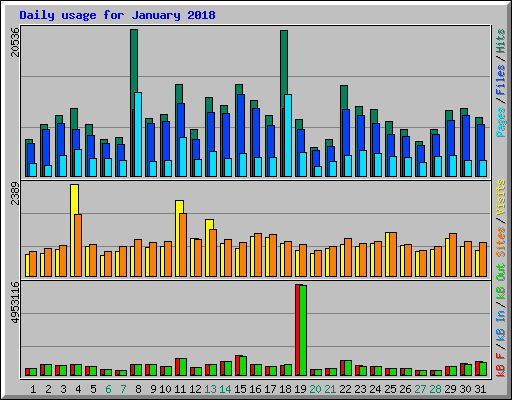Select day label 17 on the x-axis
512x400 pixels.
coord(270,389)
